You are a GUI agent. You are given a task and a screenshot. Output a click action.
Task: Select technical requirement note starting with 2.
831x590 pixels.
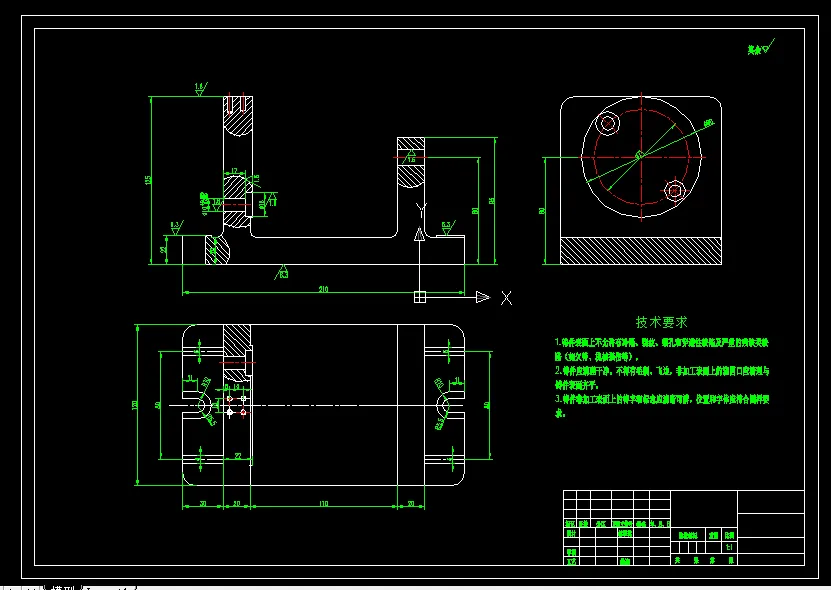pyautogui.click(x=662, y=377)
